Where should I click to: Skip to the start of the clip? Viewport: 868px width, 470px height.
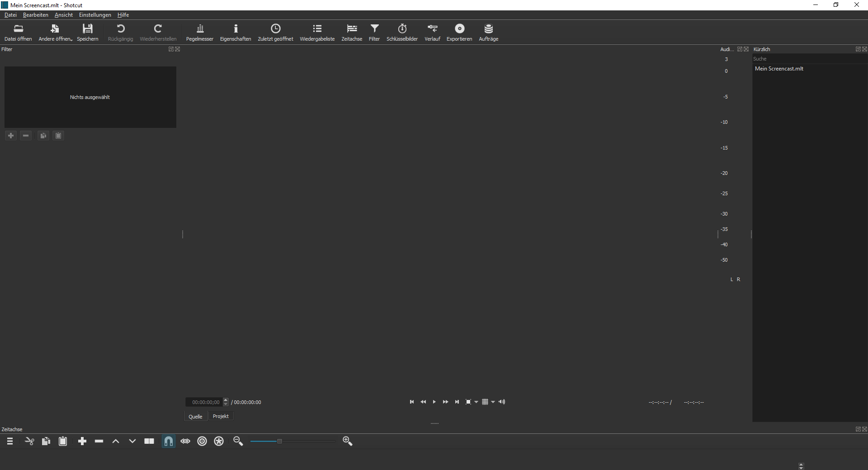pyautogui.click(x=412, y=402)
